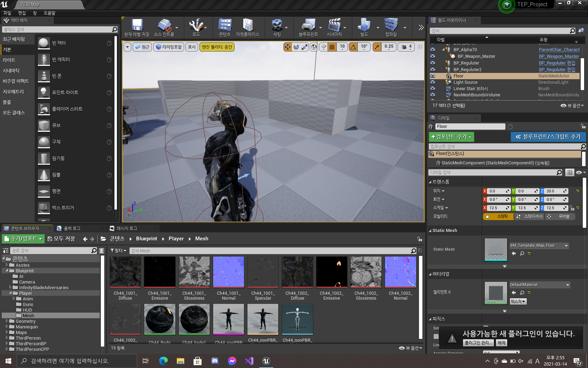Select the scale gizmo tool in viewport

click(305, 47)
